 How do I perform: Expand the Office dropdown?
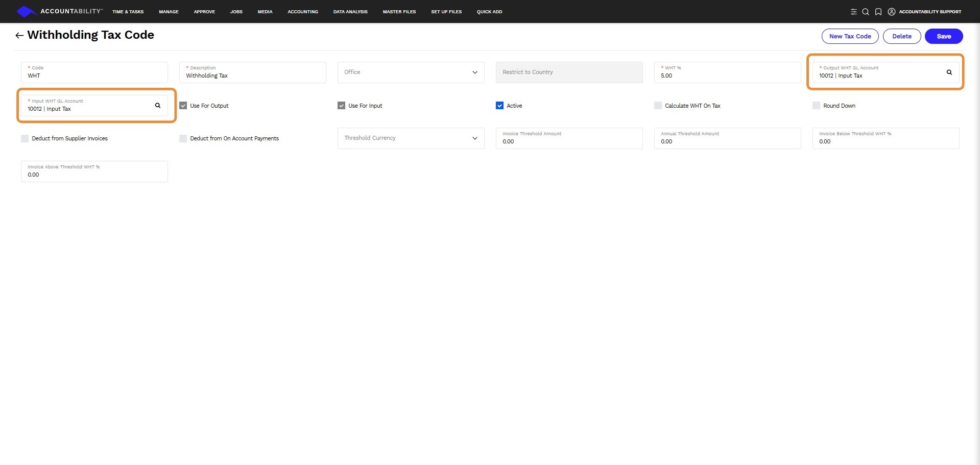[474, 72]
